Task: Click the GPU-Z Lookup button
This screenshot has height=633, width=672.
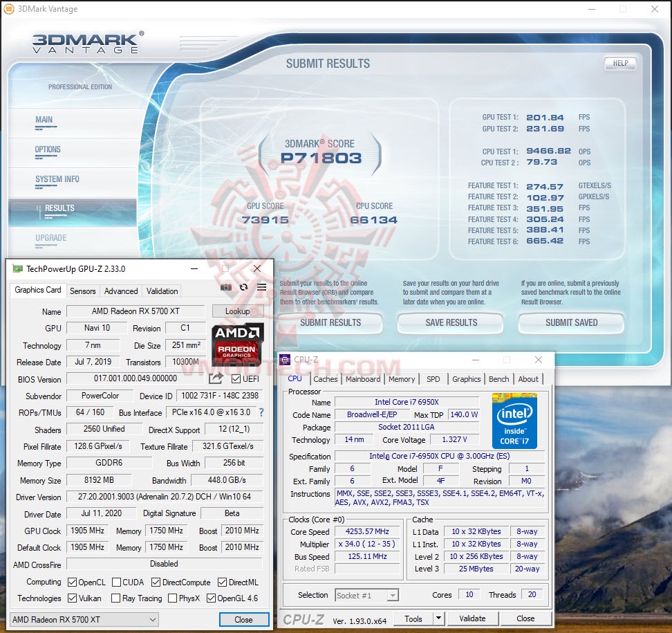Action: [x=237, y=311]
